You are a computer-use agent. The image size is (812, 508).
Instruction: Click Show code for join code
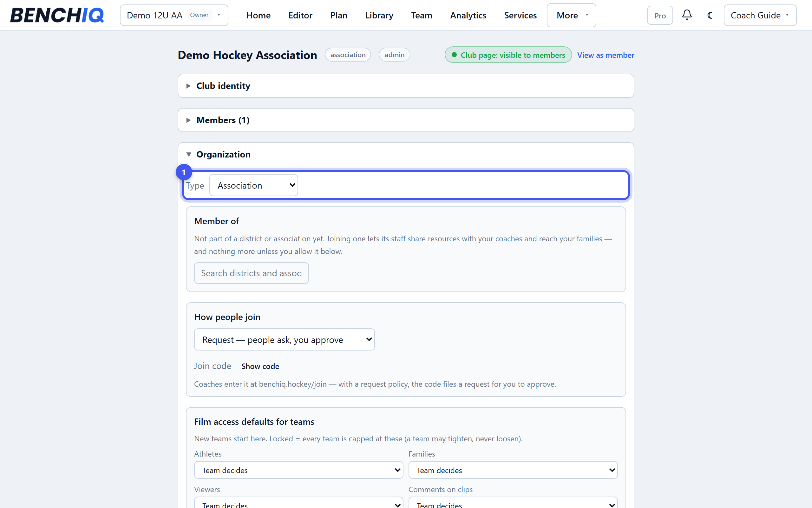260,366
